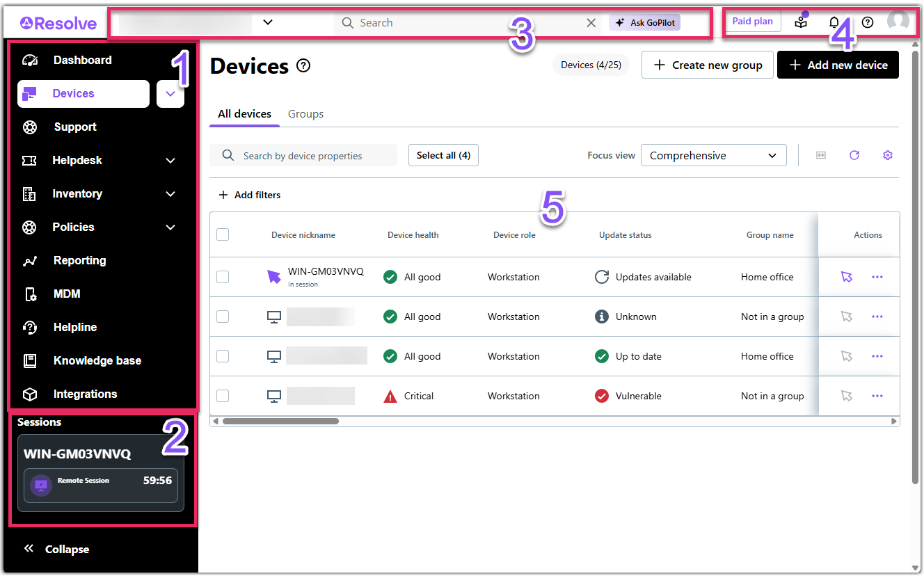This screenshot has width=924, height=576.
Task: Open the Focus view Comprehensive dropdown
Action: tap(713, 155)
